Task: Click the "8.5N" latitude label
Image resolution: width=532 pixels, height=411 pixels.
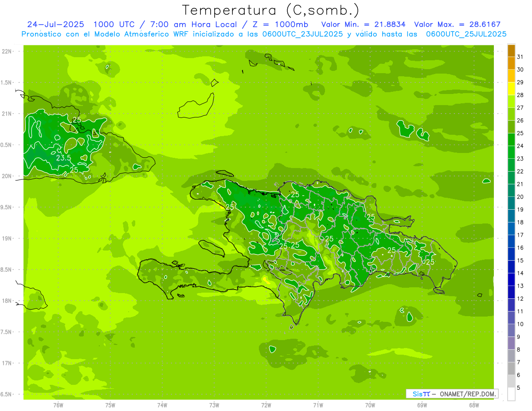Action: [x=7, y=270]
